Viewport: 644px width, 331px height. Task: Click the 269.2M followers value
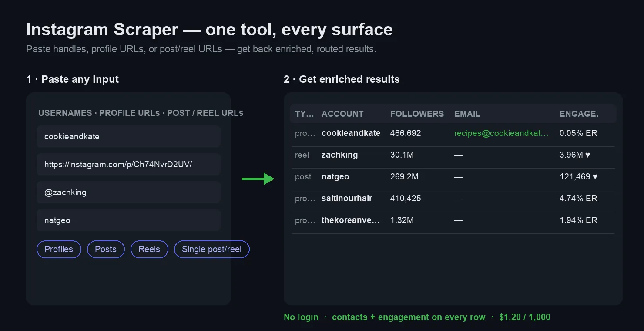tap(404, 176)
